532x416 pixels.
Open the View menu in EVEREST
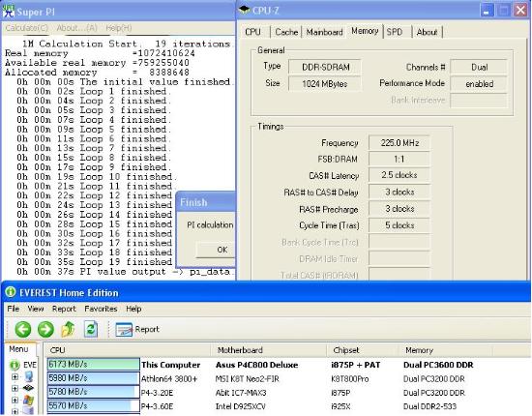(x=36, y=309)
